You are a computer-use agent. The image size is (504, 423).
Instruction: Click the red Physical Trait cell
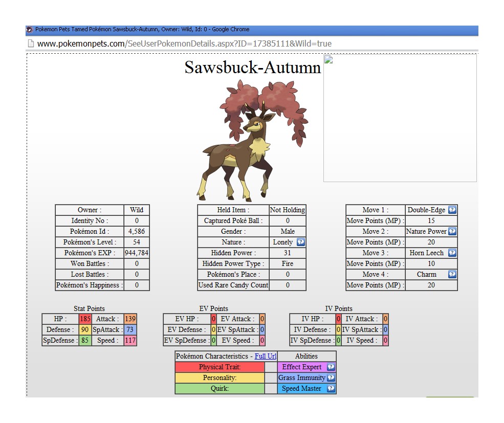220,367
